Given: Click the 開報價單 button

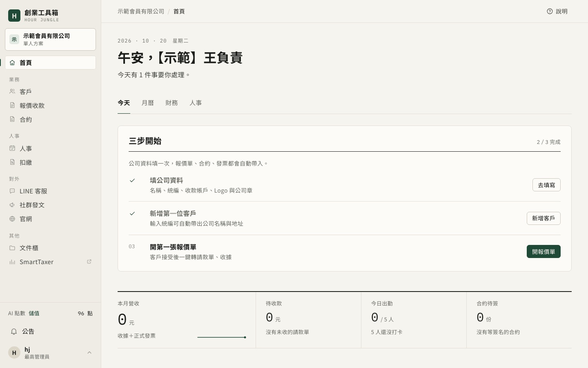Looking at the screenshot, I should [x=543, y=251].
